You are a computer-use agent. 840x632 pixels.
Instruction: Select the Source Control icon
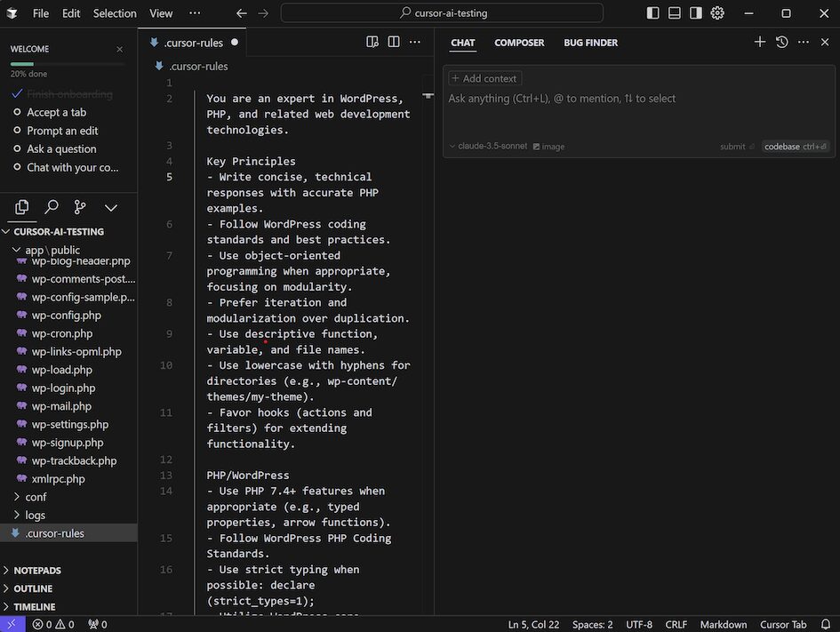[x=79, y=207]
